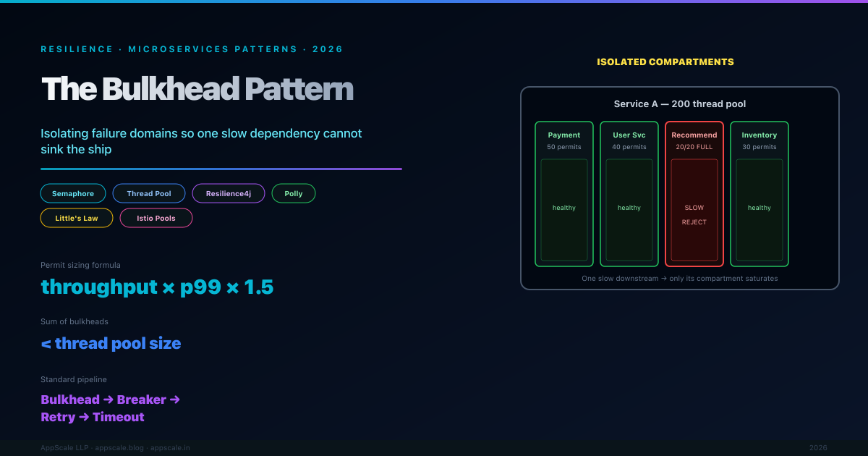Click the ISOLATED COMPARTMENTS heading

pyautogui.click(x=665, y=62)
